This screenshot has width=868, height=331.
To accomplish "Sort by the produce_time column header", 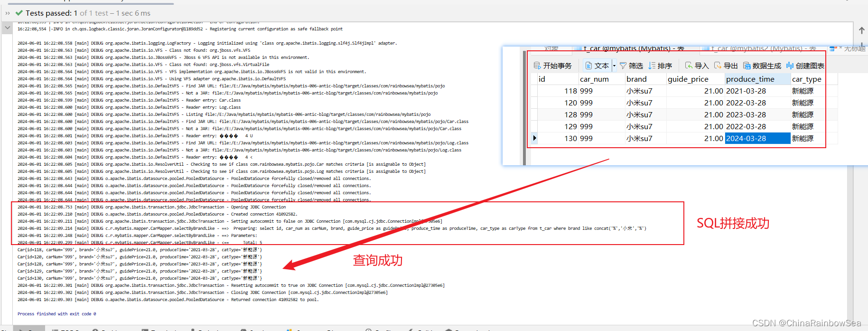I will [x=750, y=79].
